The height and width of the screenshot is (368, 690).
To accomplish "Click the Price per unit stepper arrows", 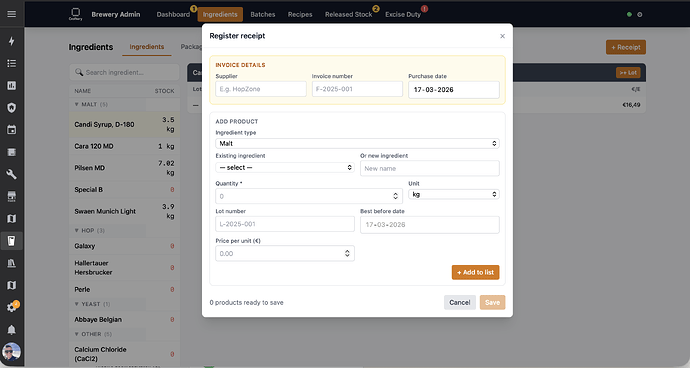I will 347,253.
